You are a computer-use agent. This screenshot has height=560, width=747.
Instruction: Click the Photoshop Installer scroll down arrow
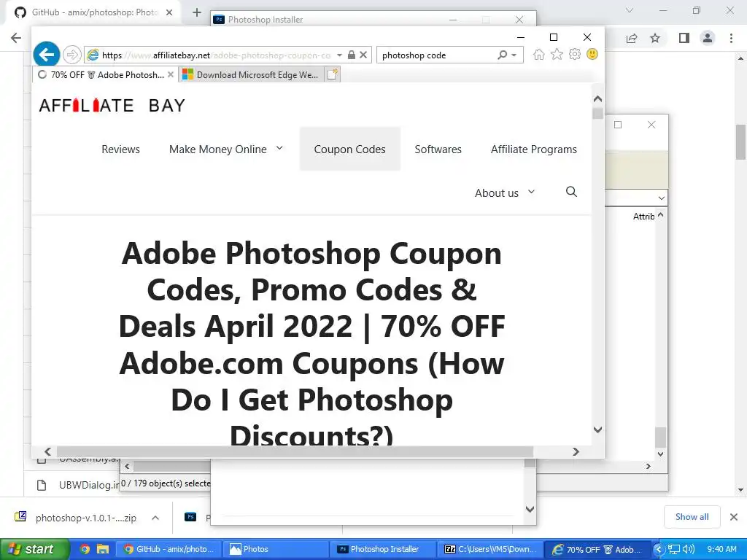[x=530, y=509]
